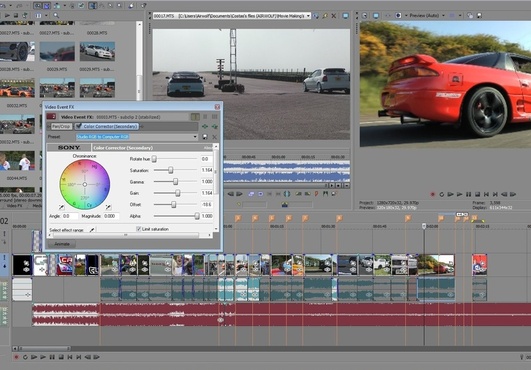Image resolution: width=531 pixels, height=370 pixels.
Task: Click the X icon in the trimmer toolbar
Action: [x=334, y=16]
